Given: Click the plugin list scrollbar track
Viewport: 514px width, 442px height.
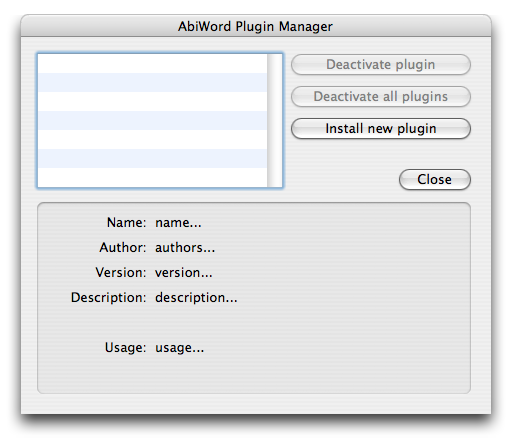Looking at the screenshot, I should (274, 120).
